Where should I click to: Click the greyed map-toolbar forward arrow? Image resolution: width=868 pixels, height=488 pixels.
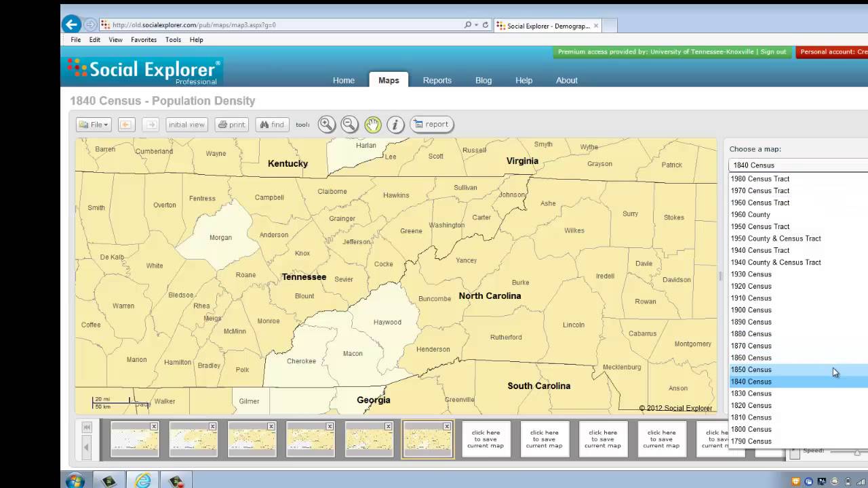click(x=151, y=125)
